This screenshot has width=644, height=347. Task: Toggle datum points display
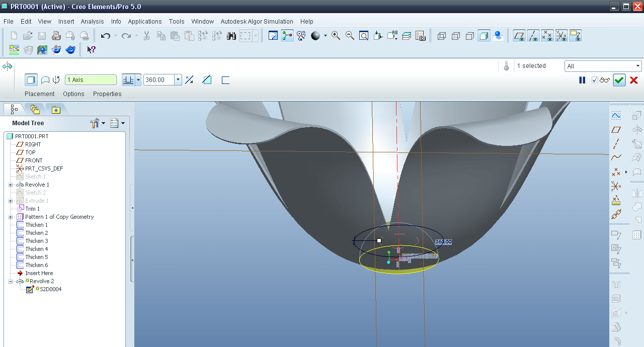(x=547, y=36)
